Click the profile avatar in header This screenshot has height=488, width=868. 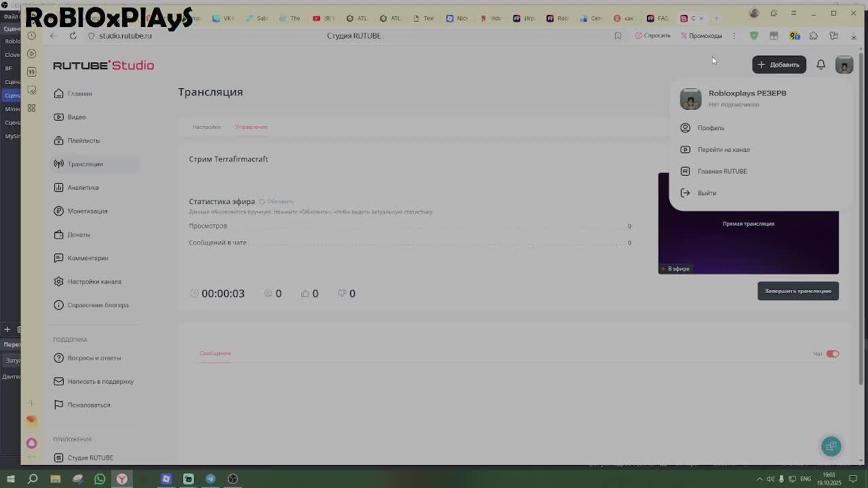click(844, 64)
